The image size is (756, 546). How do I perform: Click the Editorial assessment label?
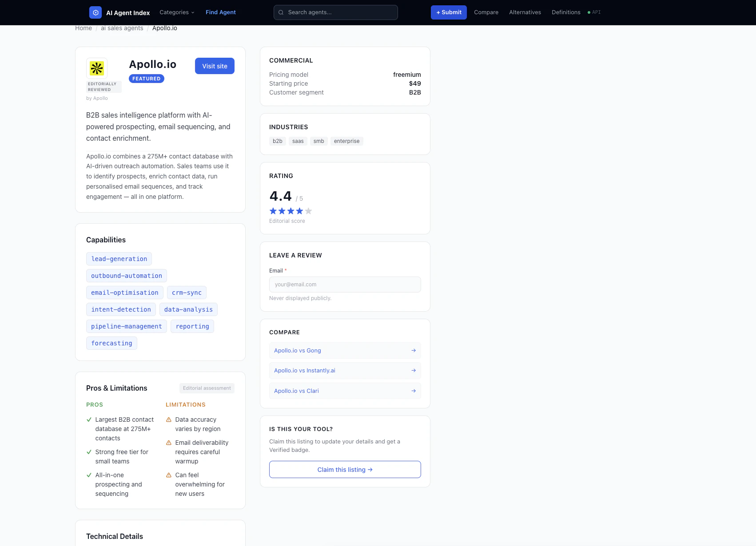coord(207,388)
